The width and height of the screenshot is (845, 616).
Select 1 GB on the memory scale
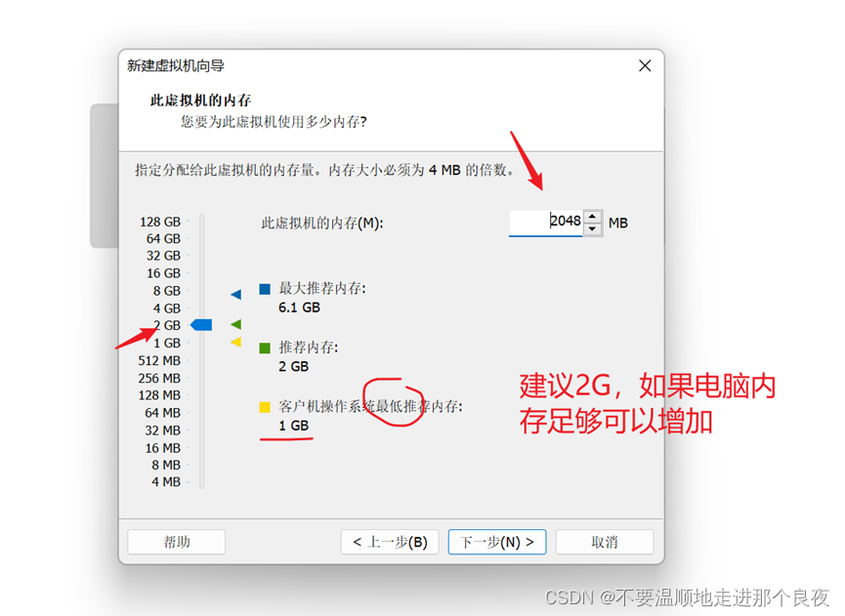166,343
